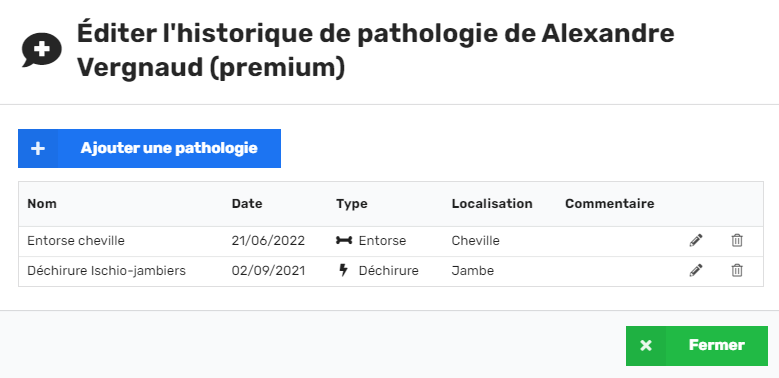Select the Date column header
This screenshot has width=779, height=378.
(247, 204)
